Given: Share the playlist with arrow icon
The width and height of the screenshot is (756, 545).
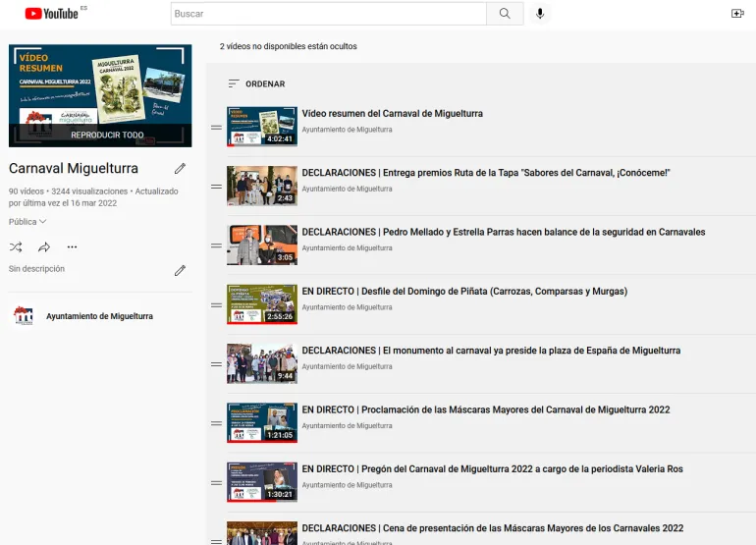Looking at the screenshot, I should pos(44,247).
